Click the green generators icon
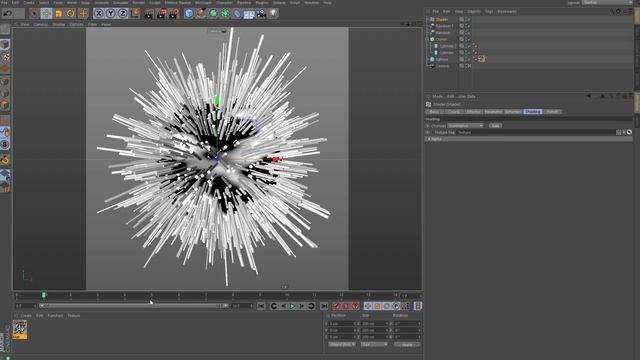 coord(213,13)
